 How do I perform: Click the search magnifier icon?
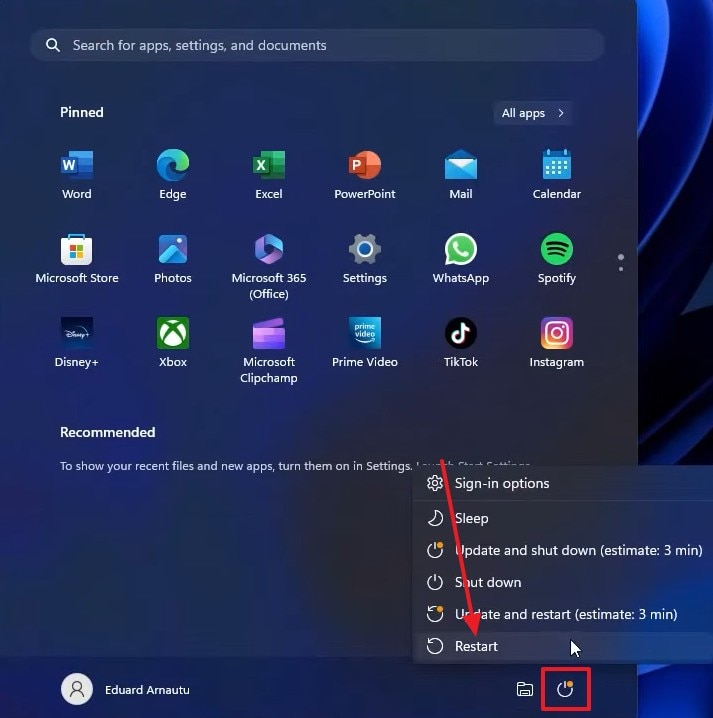pyautogui.click(x=53, y=45)
